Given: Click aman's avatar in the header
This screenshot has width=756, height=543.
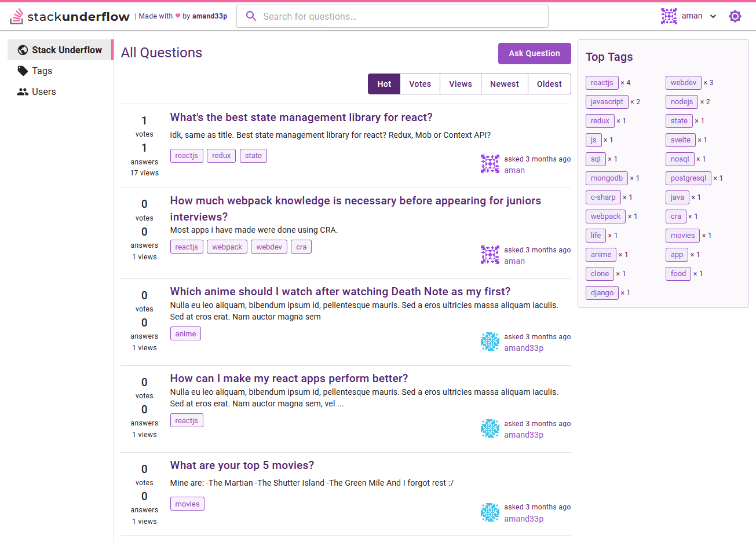Looking at the screenshot, I should [x=669, y=16].
